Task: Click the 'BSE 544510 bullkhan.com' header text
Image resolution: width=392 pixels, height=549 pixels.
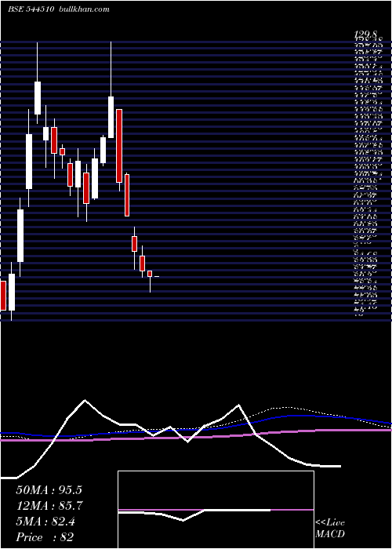Action: 59,9
